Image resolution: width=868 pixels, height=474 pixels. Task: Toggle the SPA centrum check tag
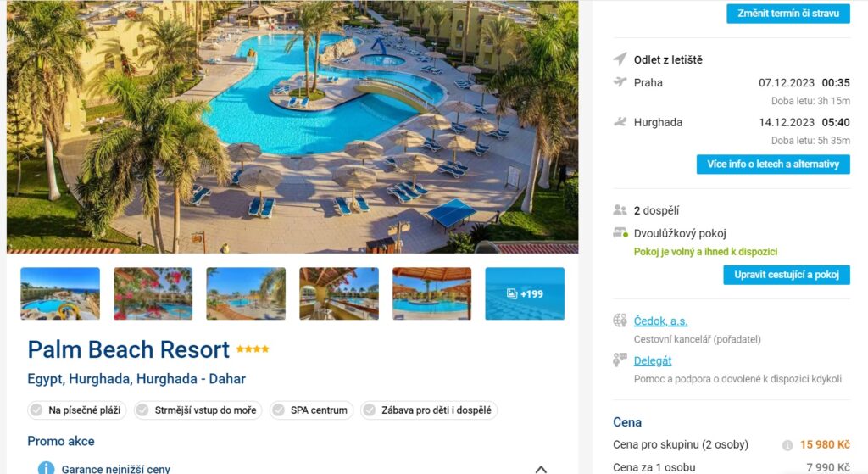pyautogui.click(x=312, y=410)
